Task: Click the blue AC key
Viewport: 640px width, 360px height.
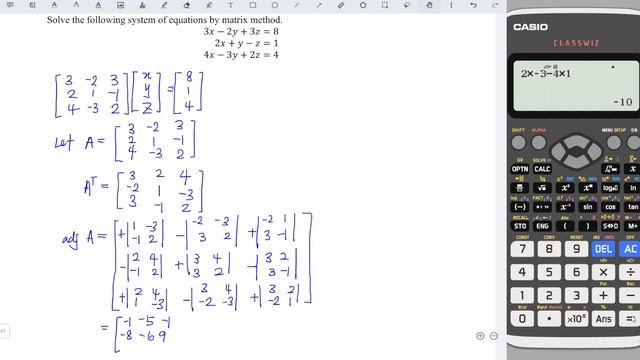Action: pyautogui.click(x=630, y=249)
